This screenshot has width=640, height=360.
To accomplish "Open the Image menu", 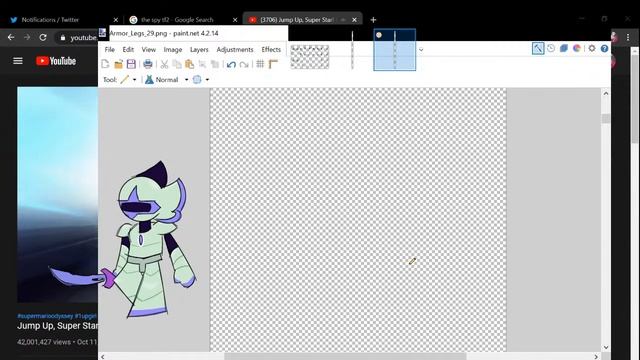I will [173, 49].
